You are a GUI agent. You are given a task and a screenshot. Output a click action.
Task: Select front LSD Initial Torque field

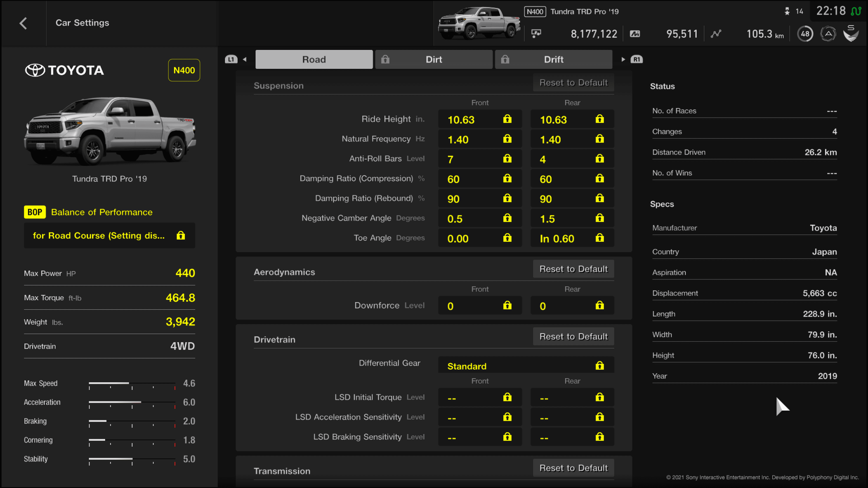click(x=480, y=397)
